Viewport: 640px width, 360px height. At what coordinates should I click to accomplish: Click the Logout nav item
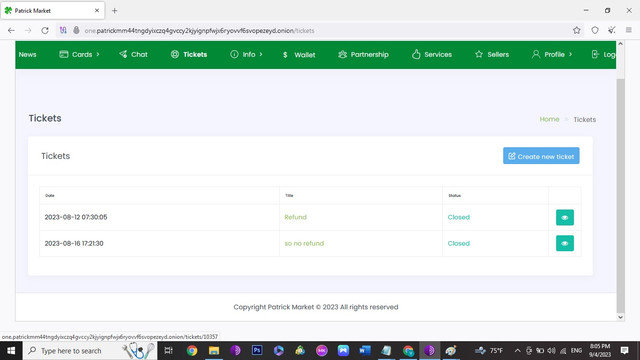[x=603, y=54]
